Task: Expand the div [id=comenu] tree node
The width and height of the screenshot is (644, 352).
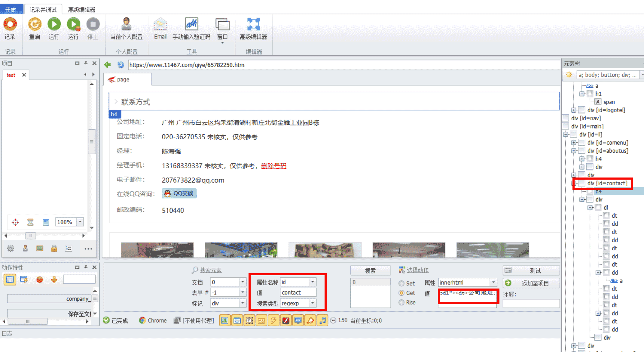Action: click(x=574, y=143)
